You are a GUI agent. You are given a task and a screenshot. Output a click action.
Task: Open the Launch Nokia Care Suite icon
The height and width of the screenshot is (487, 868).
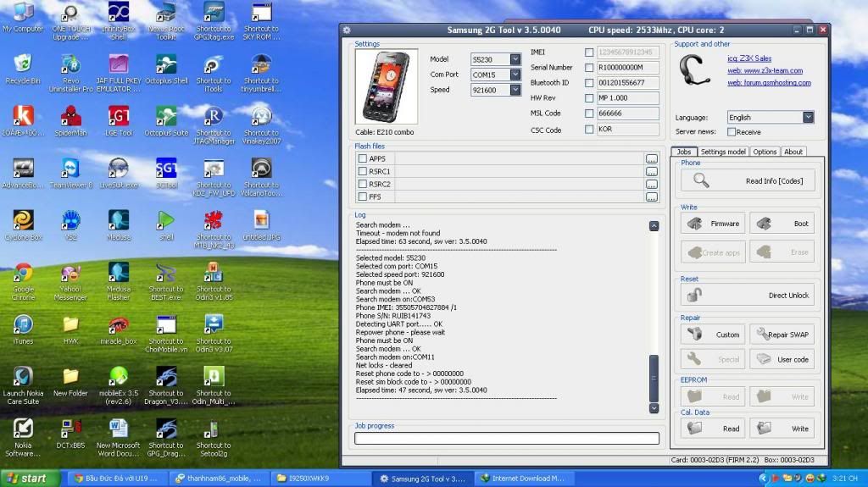click(x=23, y=385)
